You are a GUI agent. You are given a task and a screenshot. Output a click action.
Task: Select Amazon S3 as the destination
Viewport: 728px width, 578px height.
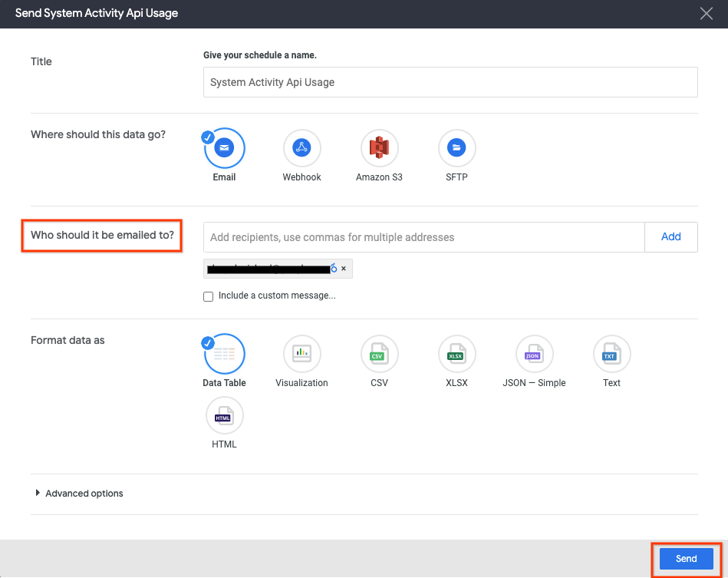(379, 147)
